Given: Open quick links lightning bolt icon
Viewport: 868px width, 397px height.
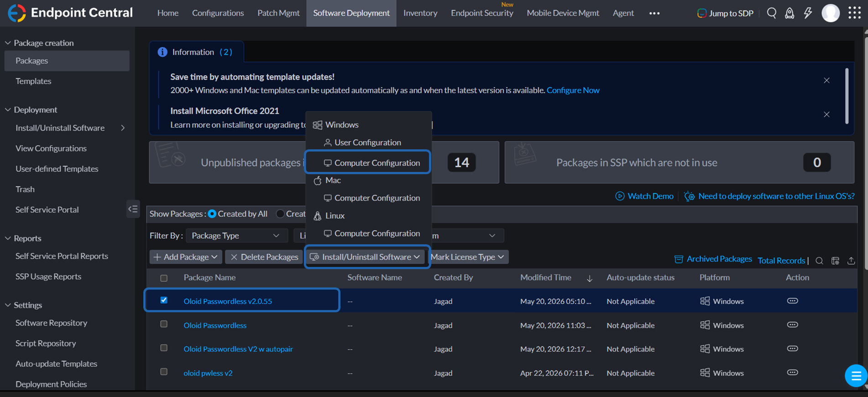Looking at the screenshot, I should pyautogui.click(x=808, y=13).
